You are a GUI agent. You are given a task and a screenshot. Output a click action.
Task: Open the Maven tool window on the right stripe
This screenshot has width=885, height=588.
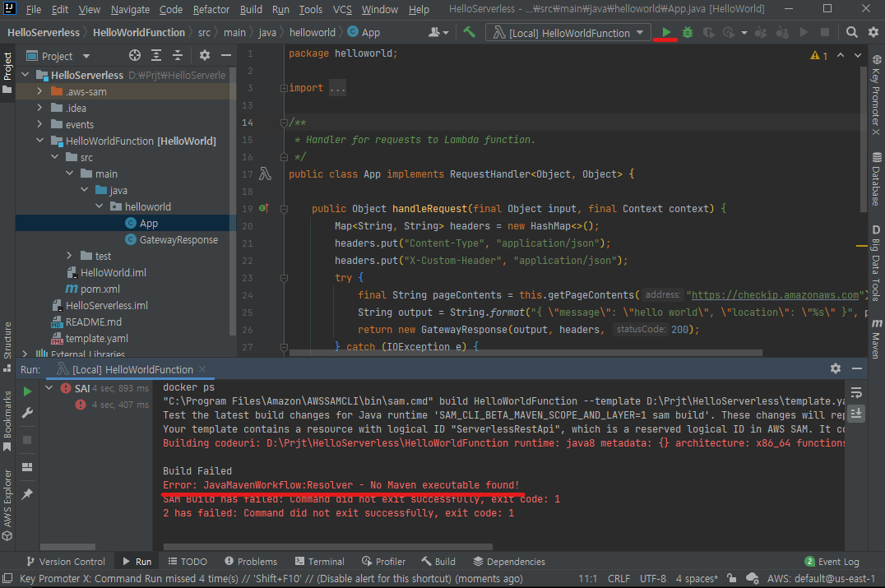pos(876,339)
